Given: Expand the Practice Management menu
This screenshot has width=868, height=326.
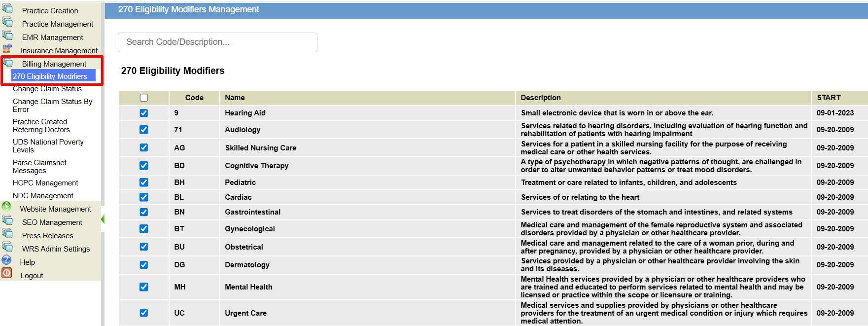Looking at the screenshot, I should 57,24.
